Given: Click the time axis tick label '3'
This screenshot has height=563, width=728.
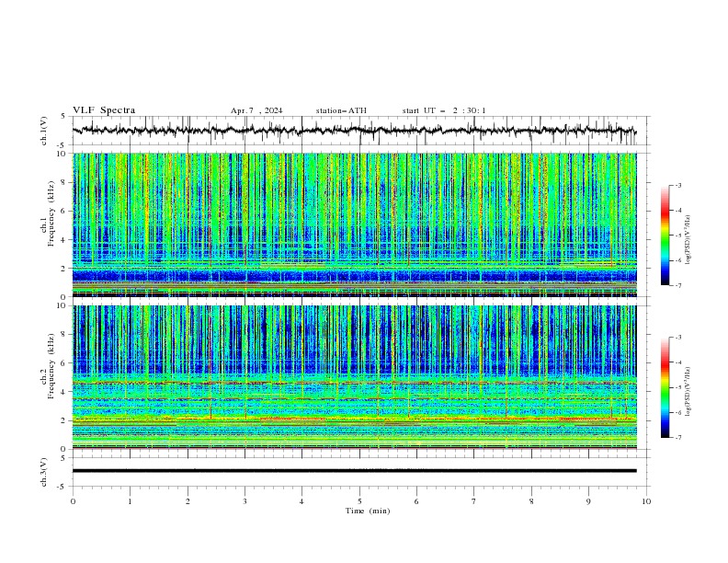Looking at the screenshot, I should pyautogui.click(x=245, y=501).
